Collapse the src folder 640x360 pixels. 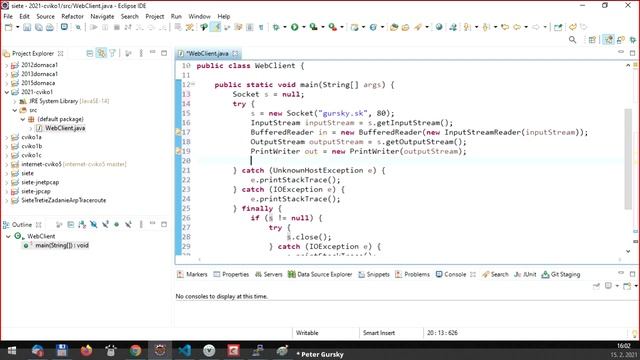click(x=15, y=110)
